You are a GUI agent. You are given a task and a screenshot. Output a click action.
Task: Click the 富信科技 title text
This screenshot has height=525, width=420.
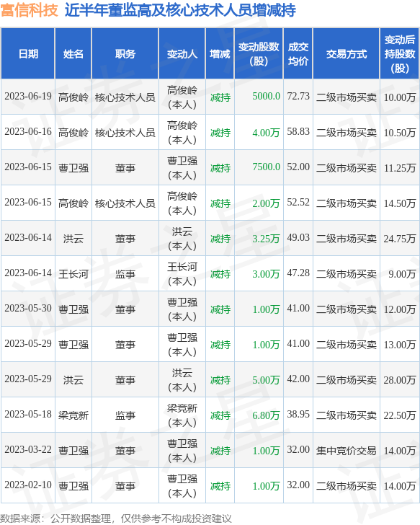pos(30,10)
